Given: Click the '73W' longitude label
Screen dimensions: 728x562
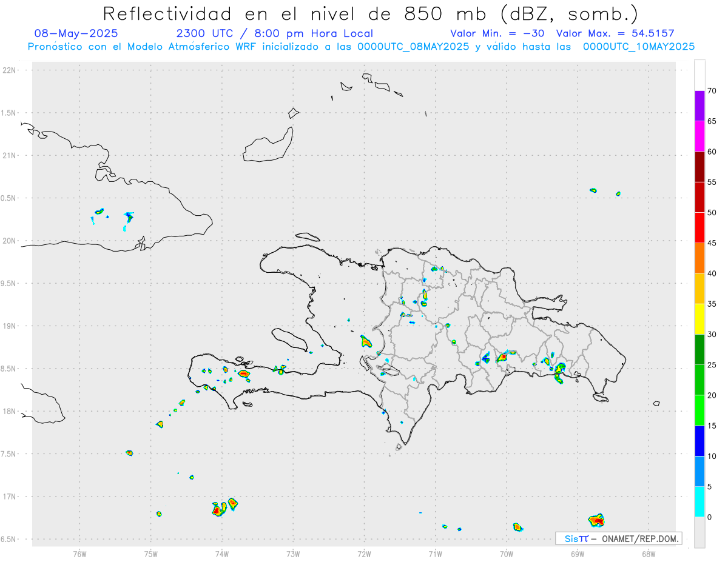Looking at the screenshot, I should (x=293, y=554).
